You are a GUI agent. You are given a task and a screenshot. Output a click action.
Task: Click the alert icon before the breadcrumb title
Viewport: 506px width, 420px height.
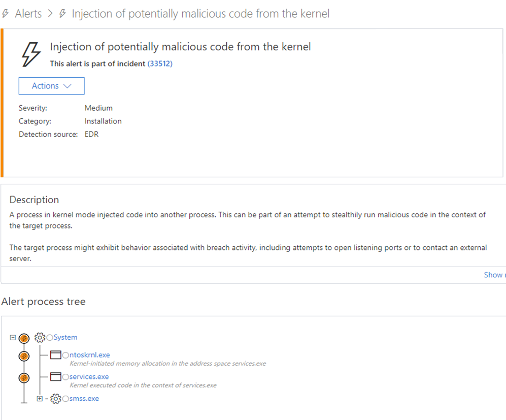click(x=61, y=14)
